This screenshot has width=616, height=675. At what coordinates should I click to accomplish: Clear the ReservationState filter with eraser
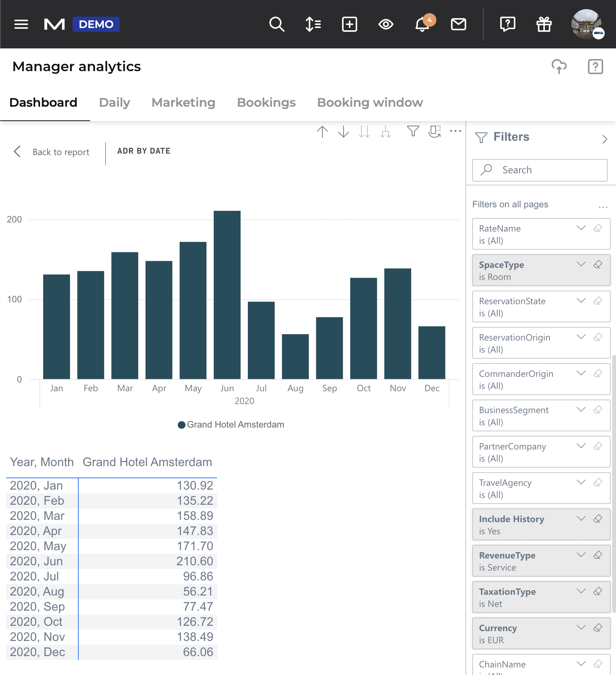click(x=598, y=300)
